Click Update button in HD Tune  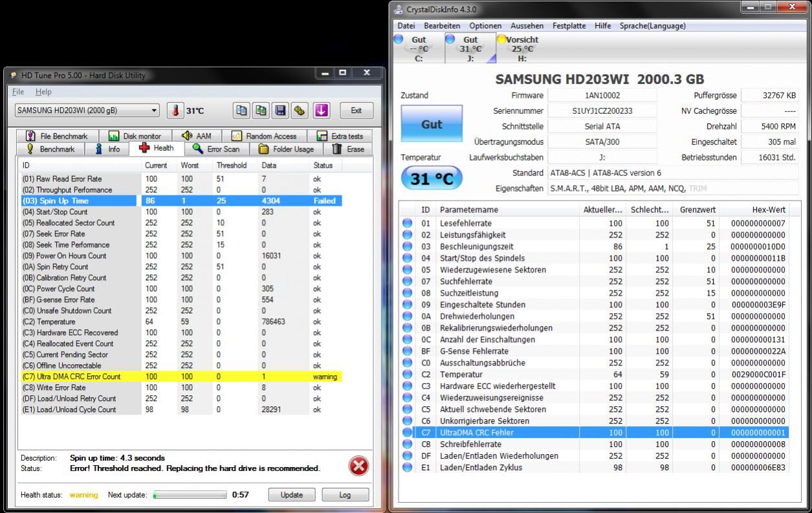click(x=291, y=495)
